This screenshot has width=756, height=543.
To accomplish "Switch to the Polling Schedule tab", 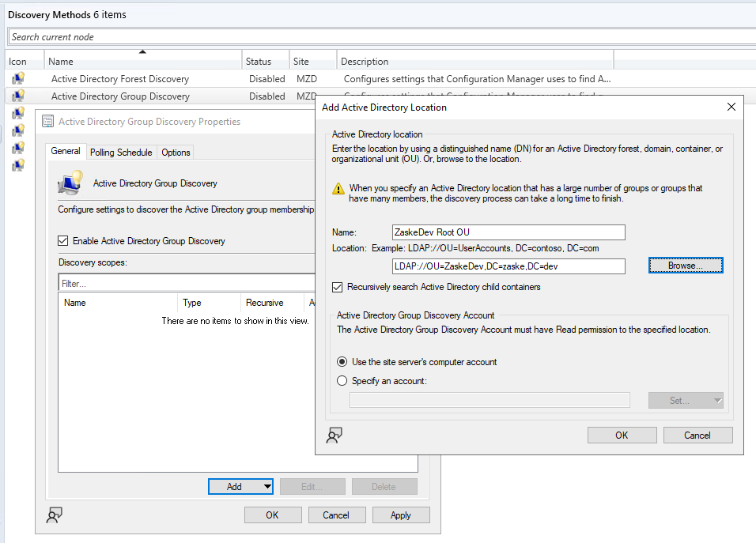I will coord(120,152).
